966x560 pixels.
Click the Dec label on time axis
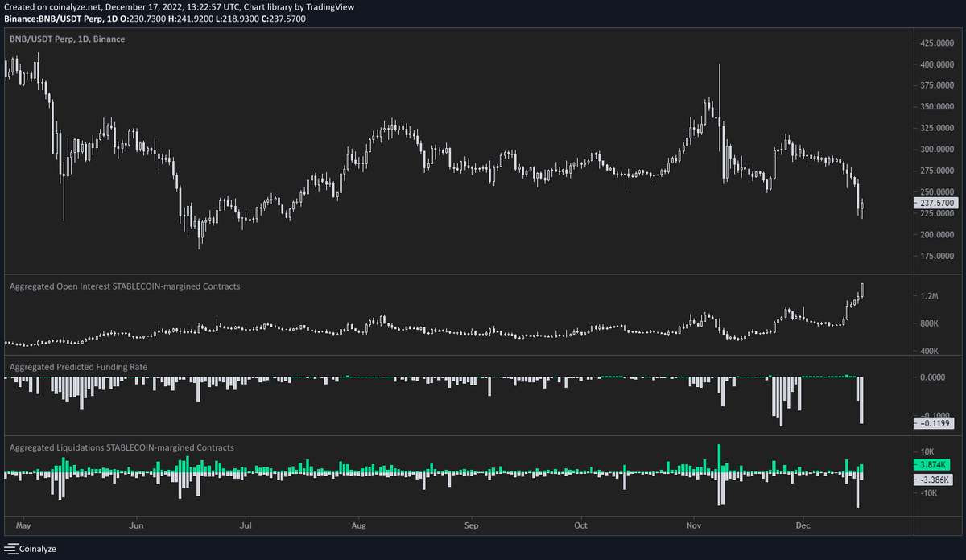click(x=803, y=525)
